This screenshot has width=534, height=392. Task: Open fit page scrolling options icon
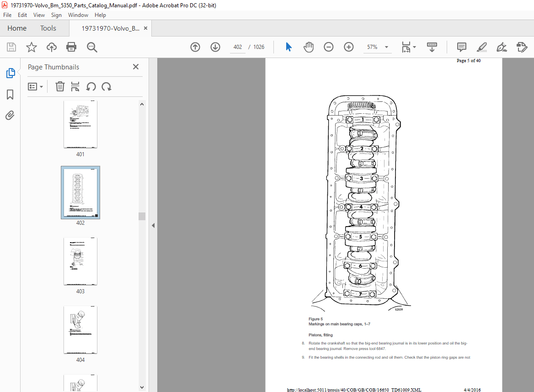[x=408, y=47]
